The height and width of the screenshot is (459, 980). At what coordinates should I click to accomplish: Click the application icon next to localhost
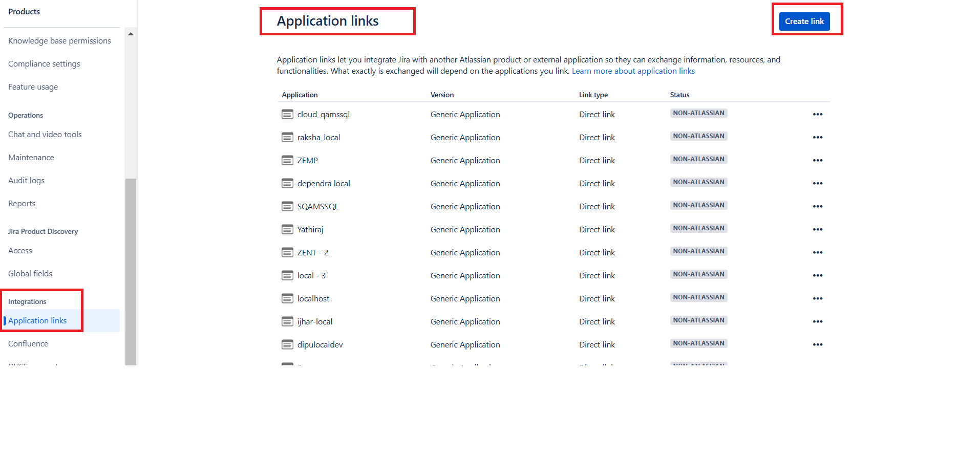tap(287, 298)
